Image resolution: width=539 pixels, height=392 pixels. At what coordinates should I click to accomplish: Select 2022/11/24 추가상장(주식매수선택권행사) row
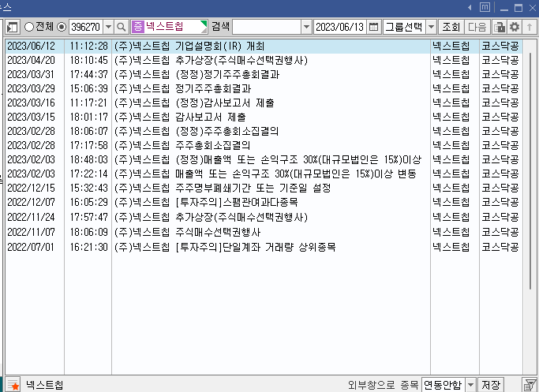[264, 217]
